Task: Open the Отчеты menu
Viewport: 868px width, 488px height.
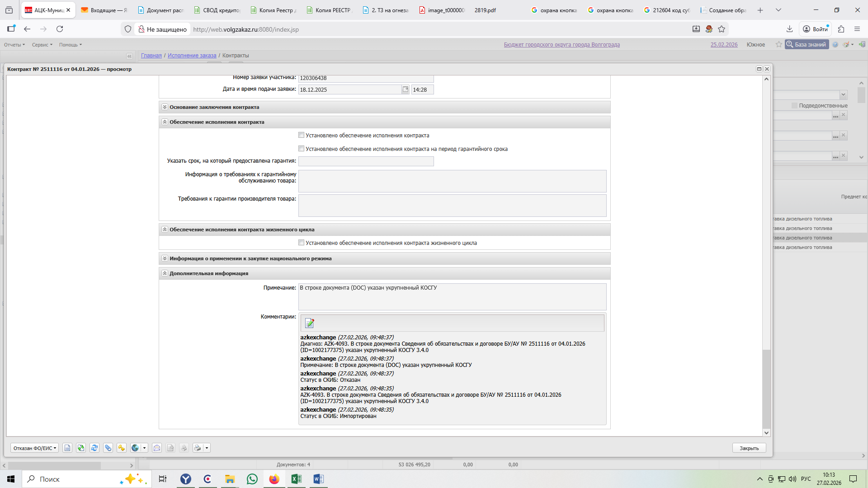Action: [x=14, y=45]
